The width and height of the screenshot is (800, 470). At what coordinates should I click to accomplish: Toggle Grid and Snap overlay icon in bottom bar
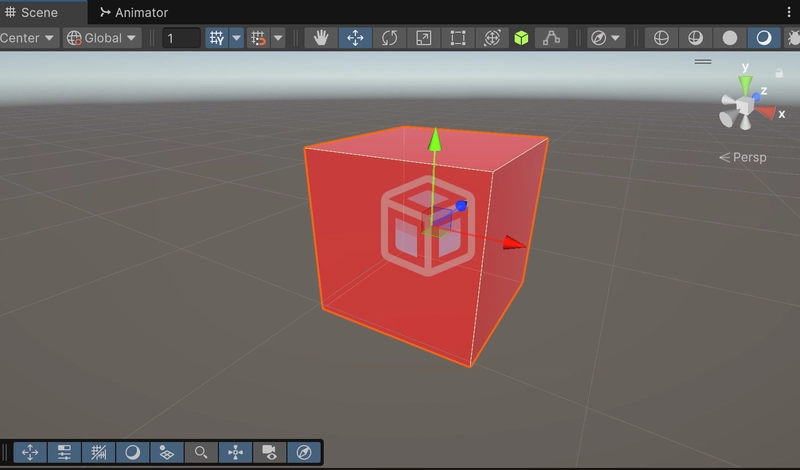coord(98,452)
